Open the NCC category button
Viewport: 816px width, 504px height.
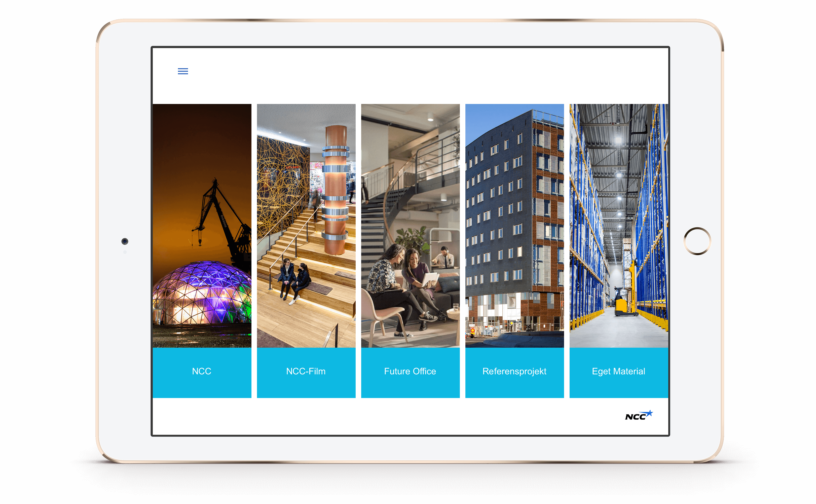202,373
